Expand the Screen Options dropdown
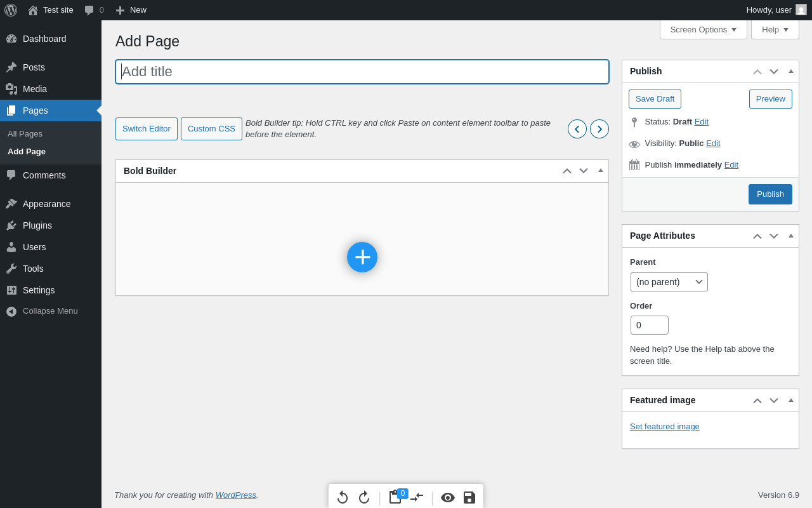This screenshot has height=508, width=812. coord(704,29)
